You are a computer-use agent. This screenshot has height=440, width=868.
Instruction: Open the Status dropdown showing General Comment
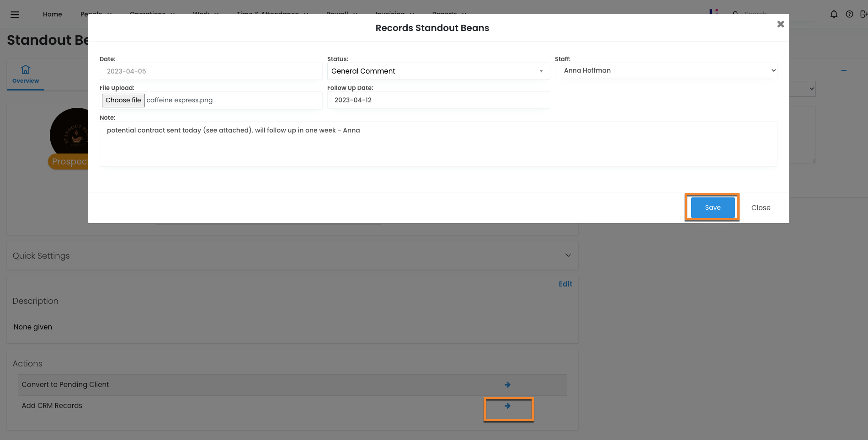(438, 71)
